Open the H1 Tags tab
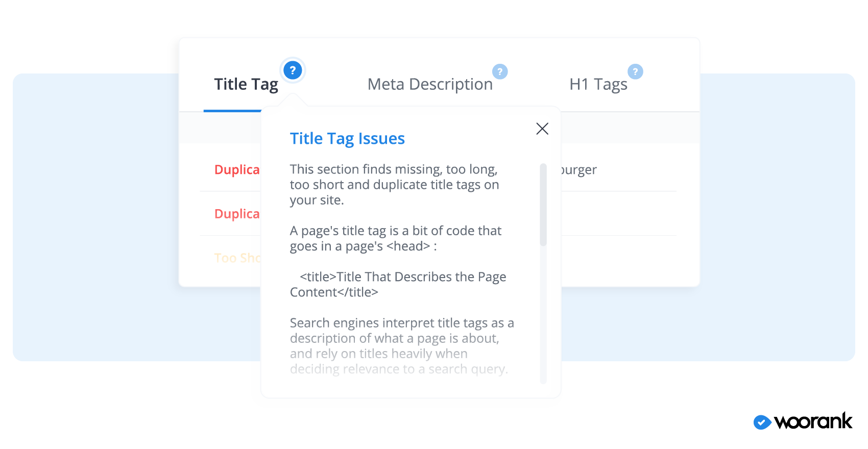The image size is (868, 449). tap(598, 85)
